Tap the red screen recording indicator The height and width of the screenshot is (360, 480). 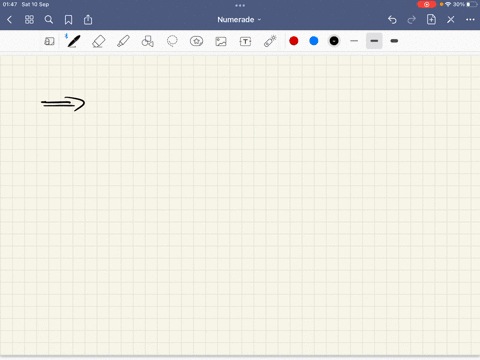pos(426,4)
